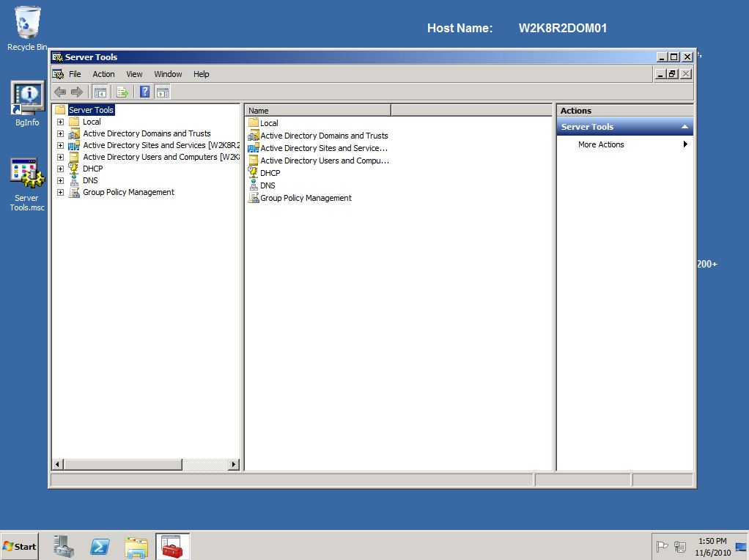Open the File menu

click(75, 74)
